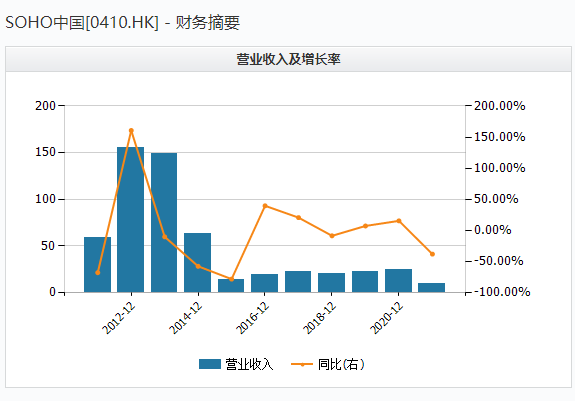The height and width of the screenshot is (401, 575).
Task: Click the orange 同比(右) legend marker
Action: (301, 364)
